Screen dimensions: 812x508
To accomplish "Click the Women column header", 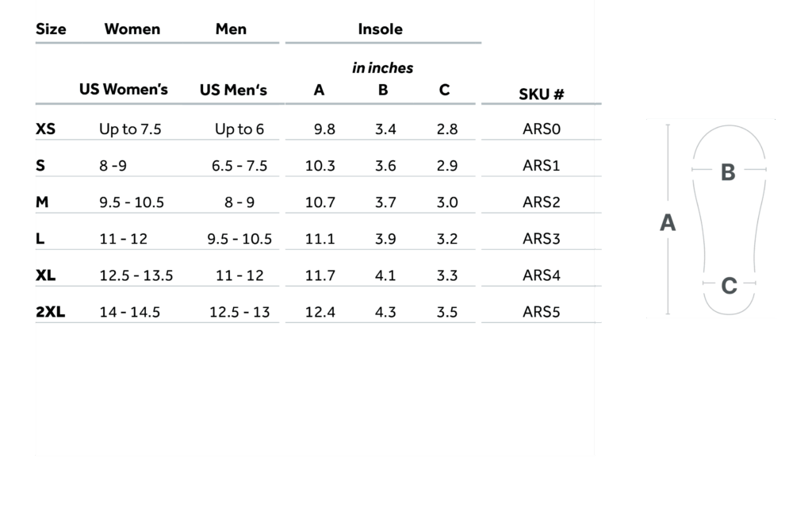I will (132, 29).
